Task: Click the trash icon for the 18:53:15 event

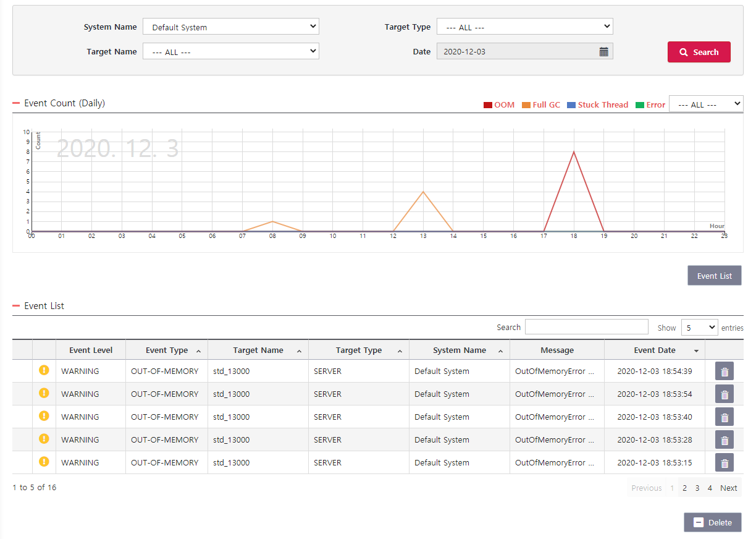Action: click(724, 462)
